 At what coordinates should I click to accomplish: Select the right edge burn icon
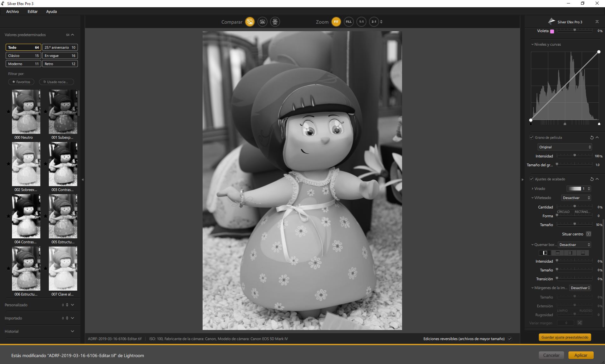tap(570, 253)
